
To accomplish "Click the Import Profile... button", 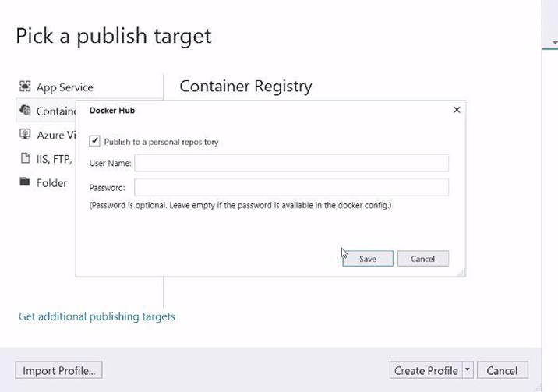I will [58, 370].
